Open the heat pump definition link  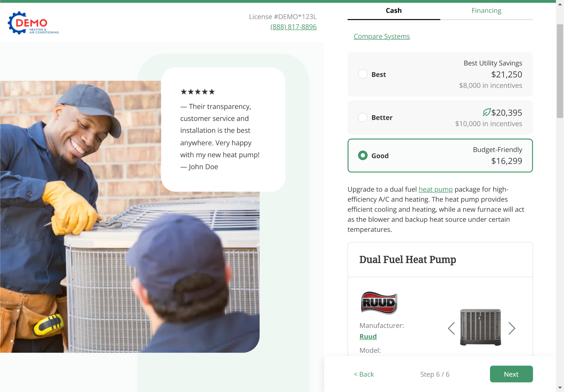click(436, 189)
